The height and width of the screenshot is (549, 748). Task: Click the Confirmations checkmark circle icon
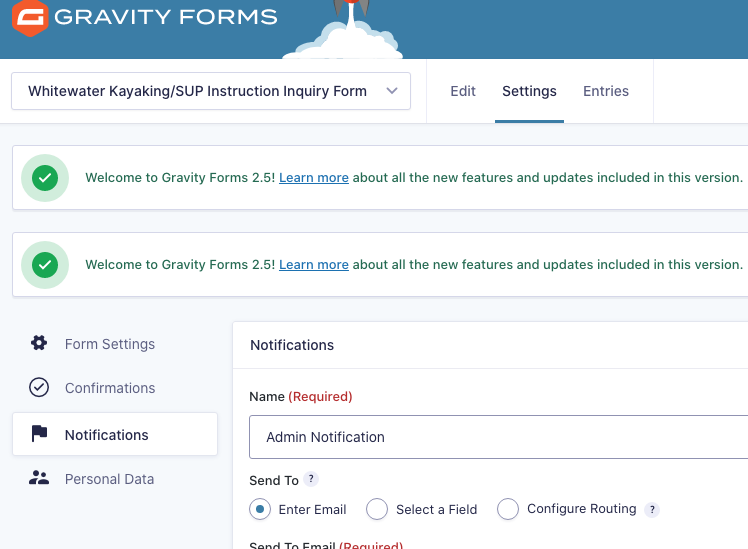(x=39, y=387)
